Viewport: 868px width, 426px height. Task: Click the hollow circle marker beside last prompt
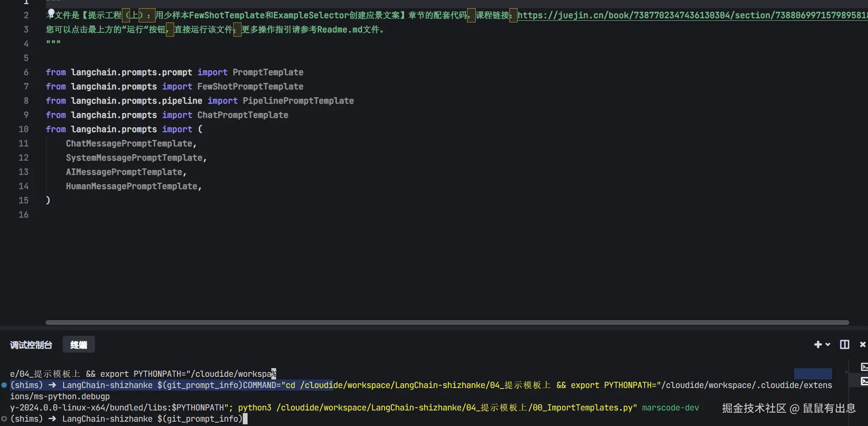[4, 419]
